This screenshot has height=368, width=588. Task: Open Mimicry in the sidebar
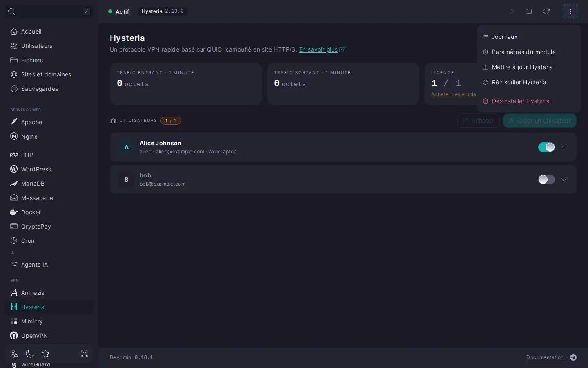tap(49, 321)
